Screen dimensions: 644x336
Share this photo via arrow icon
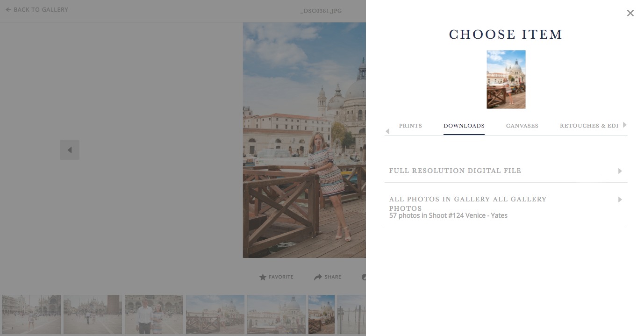pos(318,277)
